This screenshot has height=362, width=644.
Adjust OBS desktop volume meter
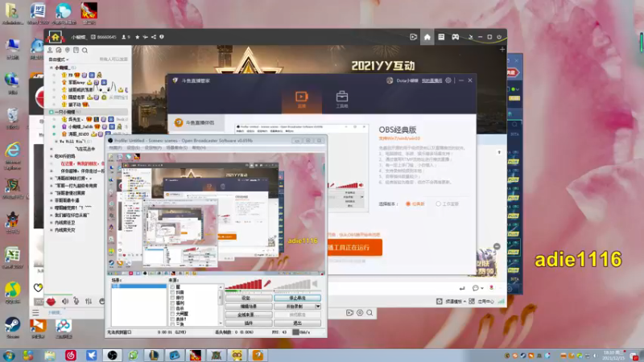[292, 285]
